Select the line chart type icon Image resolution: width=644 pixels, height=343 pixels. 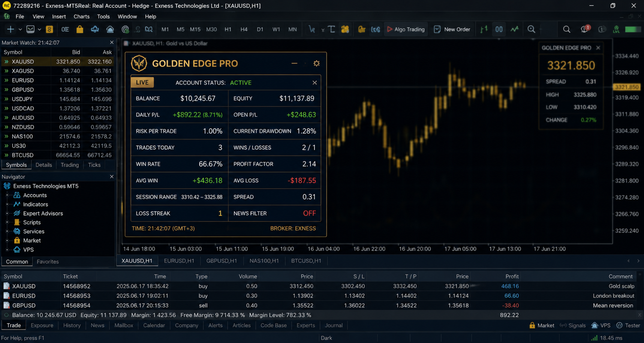coord(514,29)
